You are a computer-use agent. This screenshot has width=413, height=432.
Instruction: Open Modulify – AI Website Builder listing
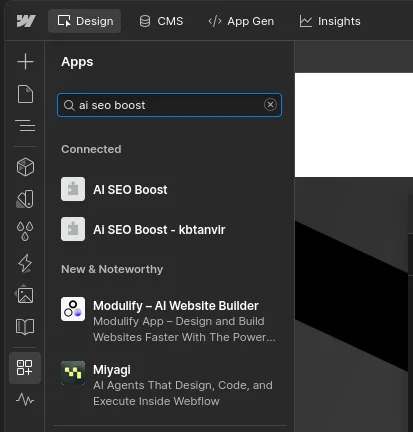[169, 320]
